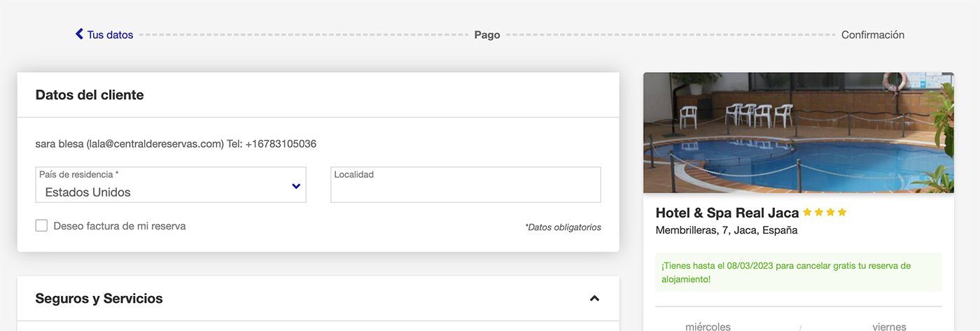Viewport: 980px width, 331px height.
Task: Collapse the Seguros y Servicios section
Action: click(x=594, y=298)
